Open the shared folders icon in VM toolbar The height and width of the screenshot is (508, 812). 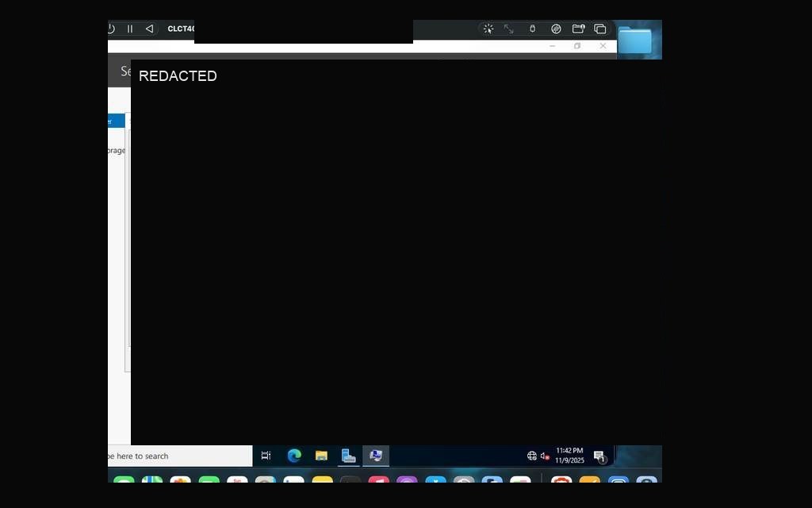point(578,29)
